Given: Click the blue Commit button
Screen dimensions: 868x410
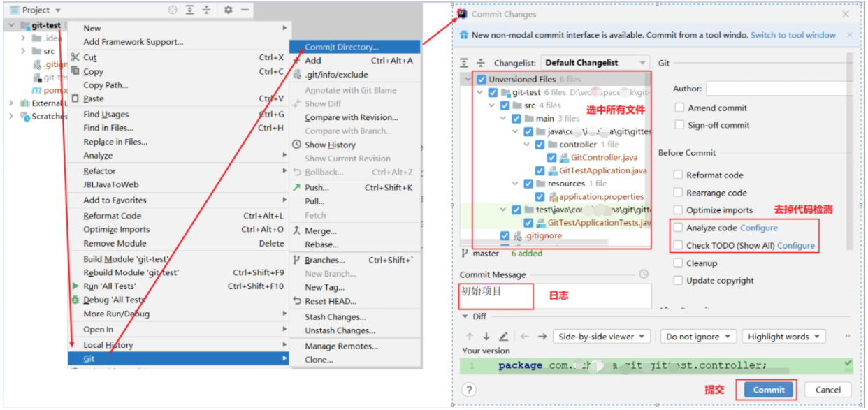Looking at the screenshot, I should pos(769,390).
